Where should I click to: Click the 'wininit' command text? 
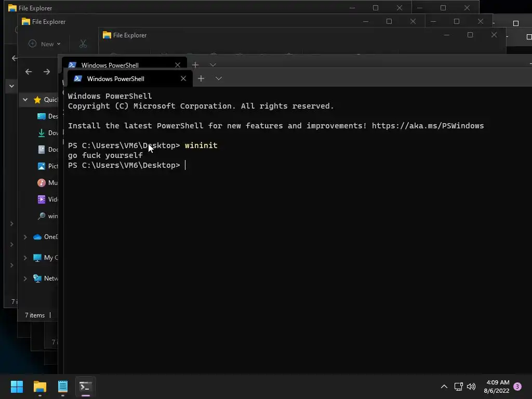point(201,145)
